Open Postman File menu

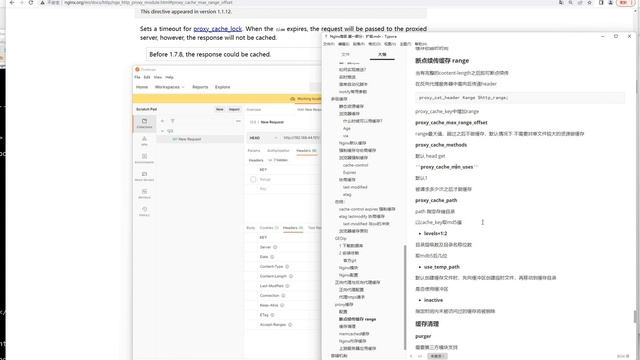pos(137,77)
